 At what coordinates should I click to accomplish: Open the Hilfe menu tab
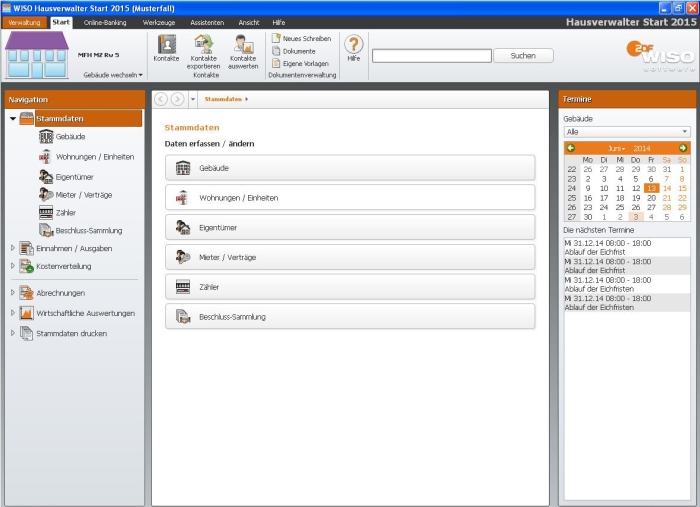point(279,22)
